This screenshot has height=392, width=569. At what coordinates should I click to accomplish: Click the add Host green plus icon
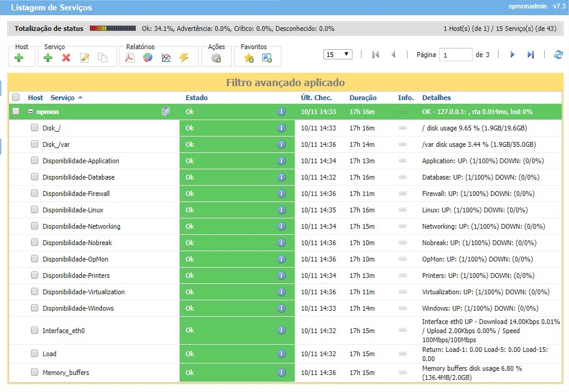(x=19, y=58)
